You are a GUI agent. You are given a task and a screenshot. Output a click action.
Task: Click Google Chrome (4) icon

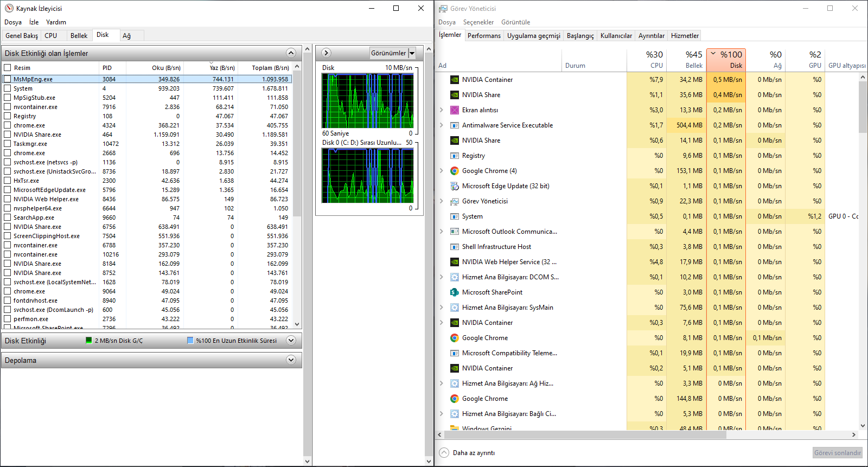click(x=455, y=171)
